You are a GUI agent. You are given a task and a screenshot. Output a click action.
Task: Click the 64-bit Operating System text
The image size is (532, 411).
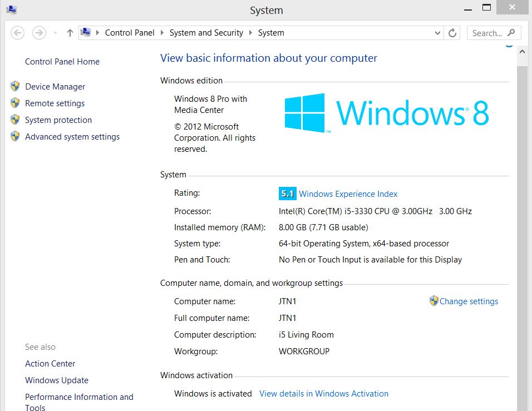(364, 244)
